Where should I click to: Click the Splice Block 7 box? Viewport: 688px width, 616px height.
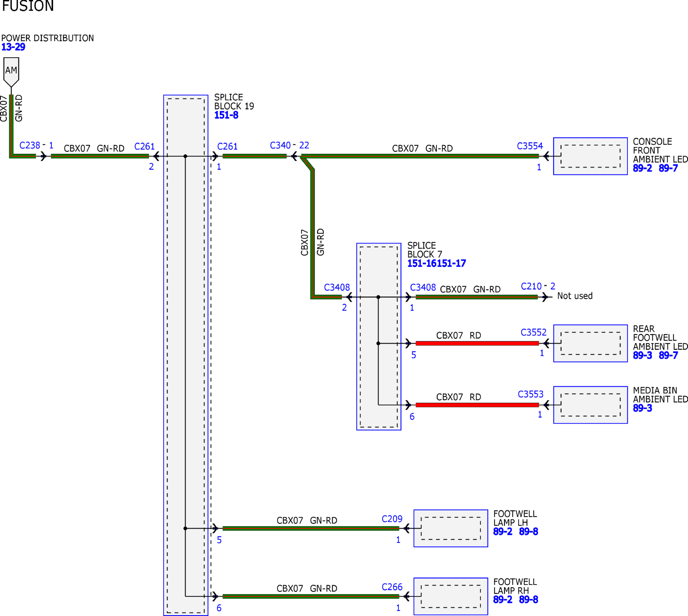point(379,336)
